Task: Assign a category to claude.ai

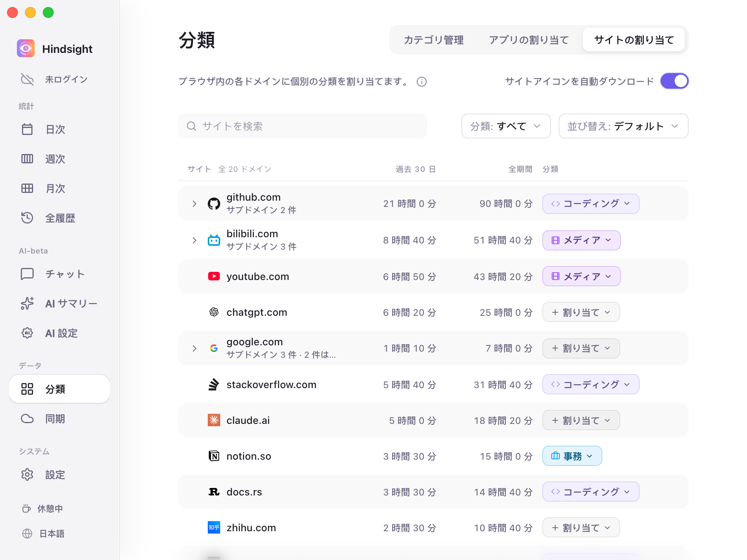Action: tap(581, 420)
